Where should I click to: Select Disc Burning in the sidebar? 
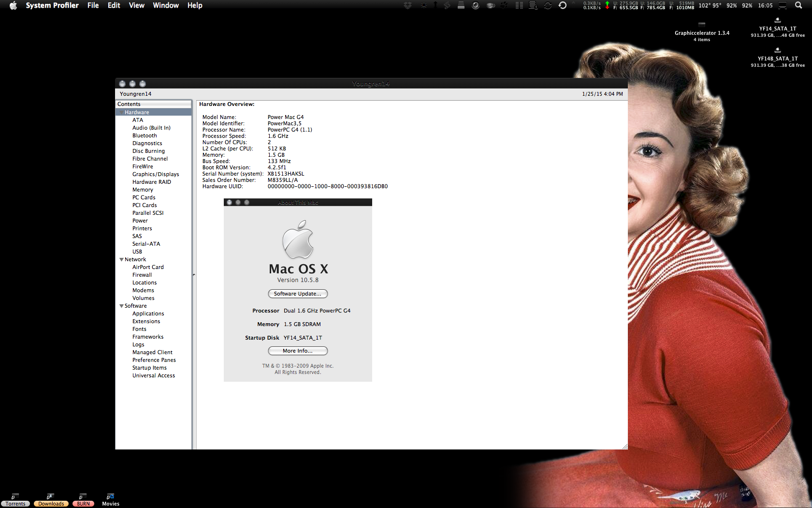pos(148,151)
